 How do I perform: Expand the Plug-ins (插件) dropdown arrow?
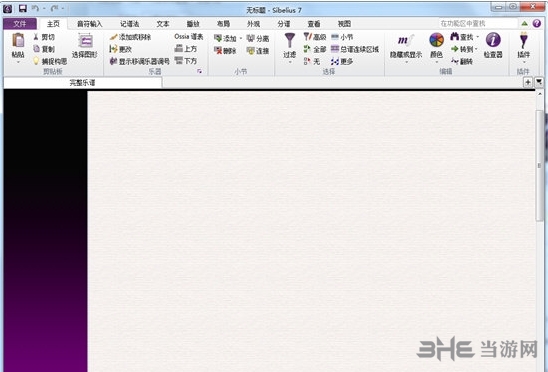(524, 62)
